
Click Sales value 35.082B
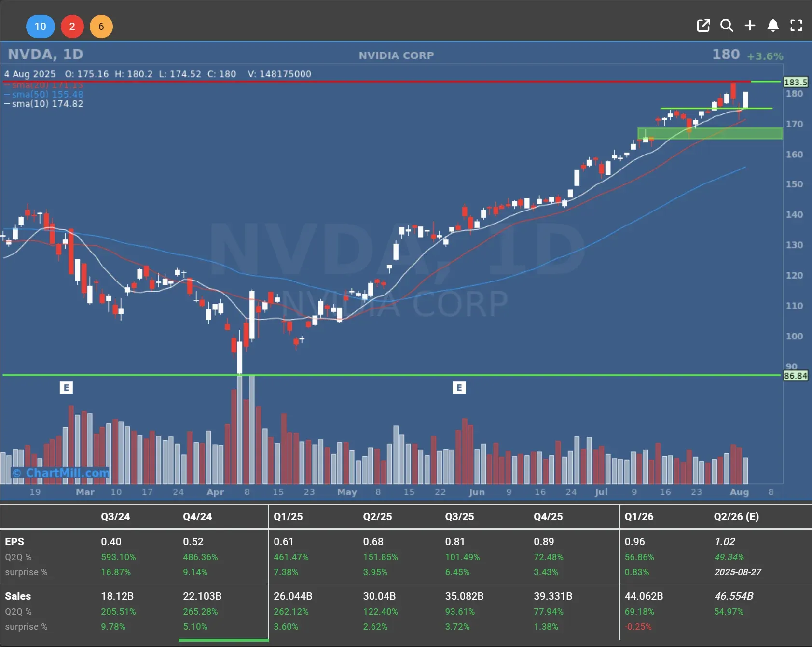[x=464, y=596]
